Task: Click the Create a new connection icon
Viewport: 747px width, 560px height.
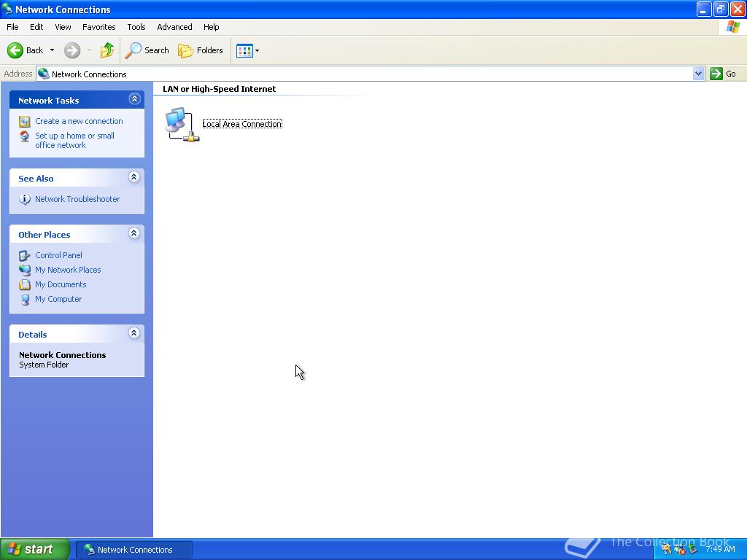Action: pyautogui.click(x=24, y=122)
